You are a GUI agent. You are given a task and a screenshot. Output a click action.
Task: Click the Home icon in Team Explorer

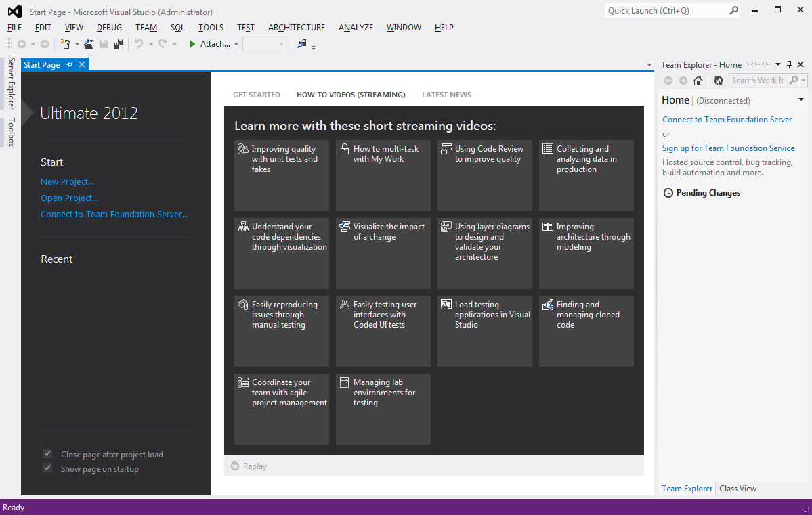click(698, 80)
